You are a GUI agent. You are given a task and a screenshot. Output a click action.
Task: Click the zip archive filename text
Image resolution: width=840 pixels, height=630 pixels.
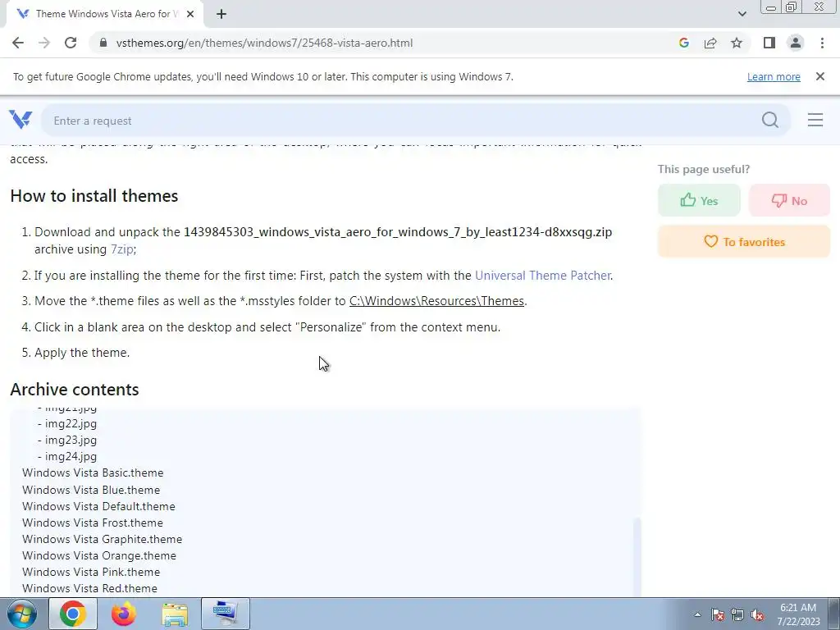[398, 232]
